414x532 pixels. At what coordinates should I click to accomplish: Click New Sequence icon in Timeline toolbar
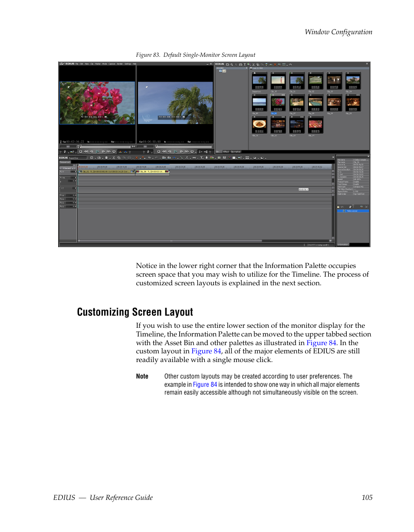click(92, 158)
